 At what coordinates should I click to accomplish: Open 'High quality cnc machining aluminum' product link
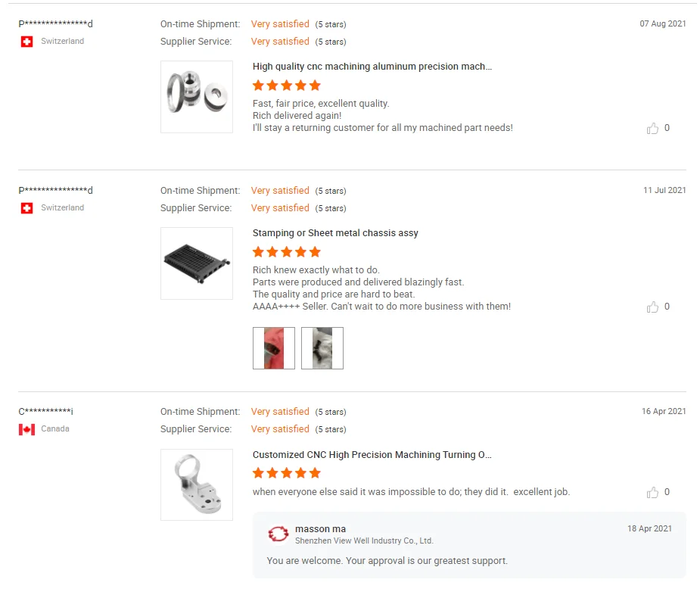372,67
